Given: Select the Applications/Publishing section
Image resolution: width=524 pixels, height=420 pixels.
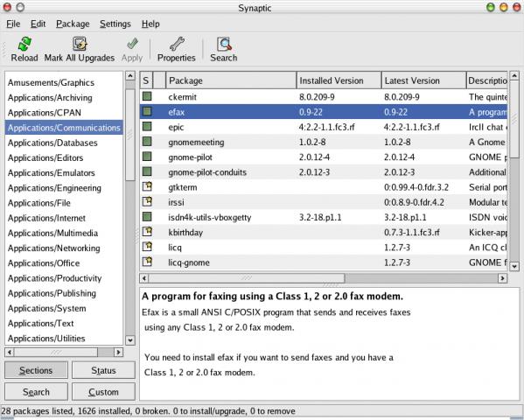Looking at the screenshot, I should [64, 293].
